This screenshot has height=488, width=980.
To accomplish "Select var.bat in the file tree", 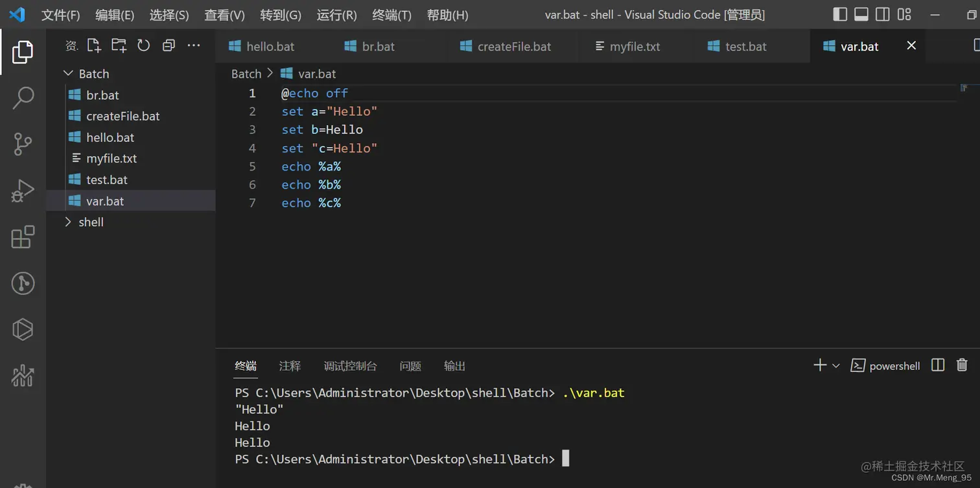I will (130, 201).
